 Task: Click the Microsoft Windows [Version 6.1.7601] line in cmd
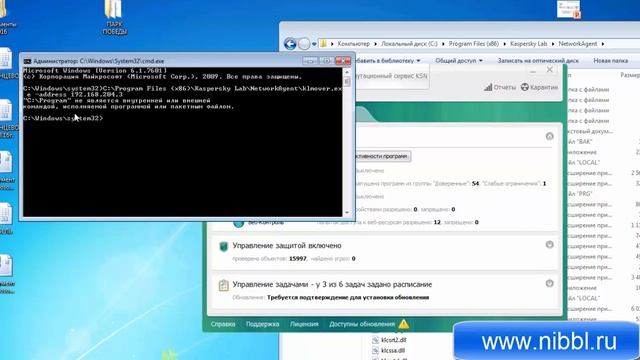pos(95,71)
